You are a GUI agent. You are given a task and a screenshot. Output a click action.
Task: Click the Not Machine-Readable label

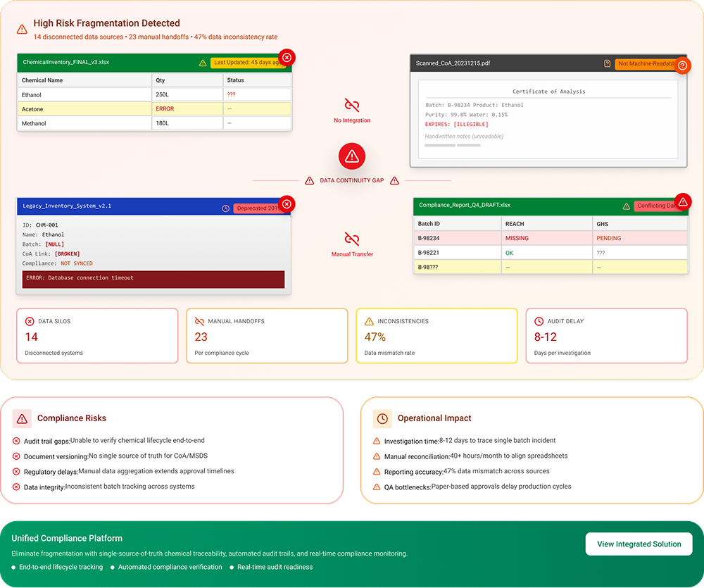644,64
